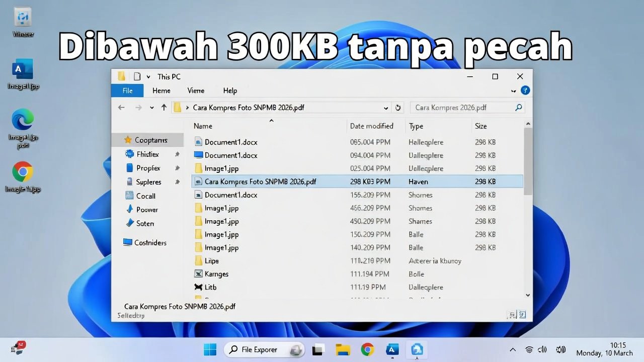
Task: Go up one folder level
Action: [x=164, y=107]
